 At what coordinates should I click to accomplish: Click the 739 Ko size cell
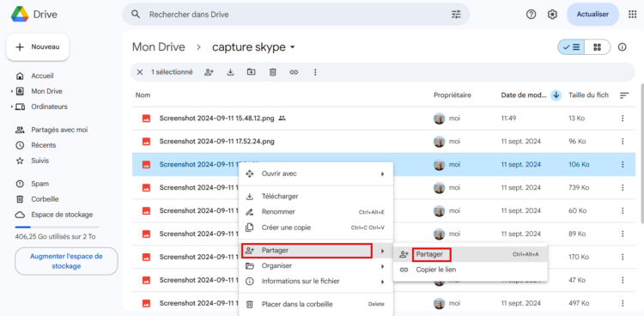[579, 187]
